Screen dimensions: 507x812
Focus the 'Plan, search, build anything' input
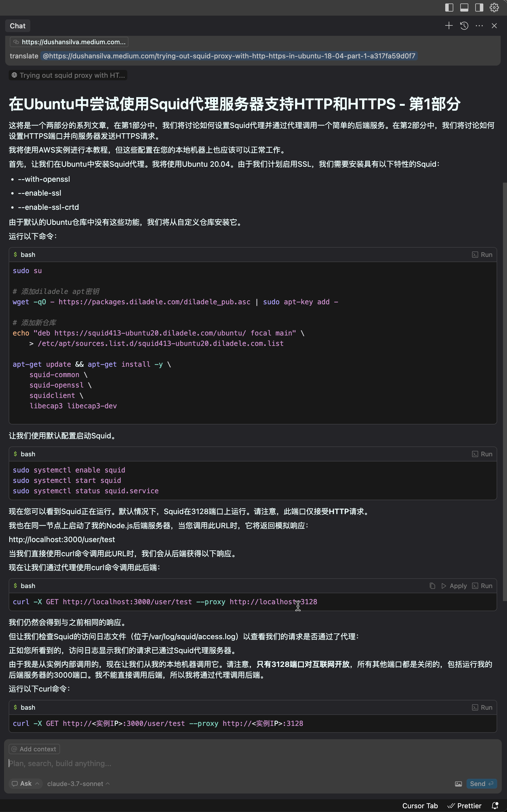coord(253,763)
